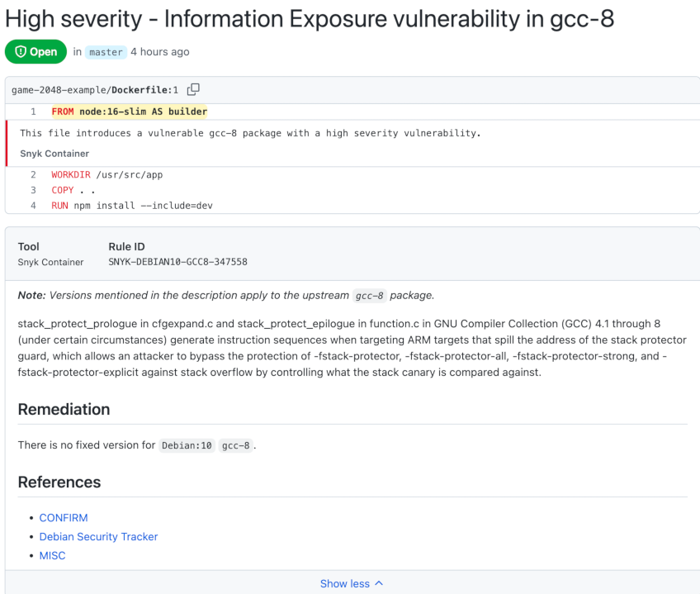Open the CONFIRM reference link
This screenshot has height=594, width=700.
click(x=64, y=517)
